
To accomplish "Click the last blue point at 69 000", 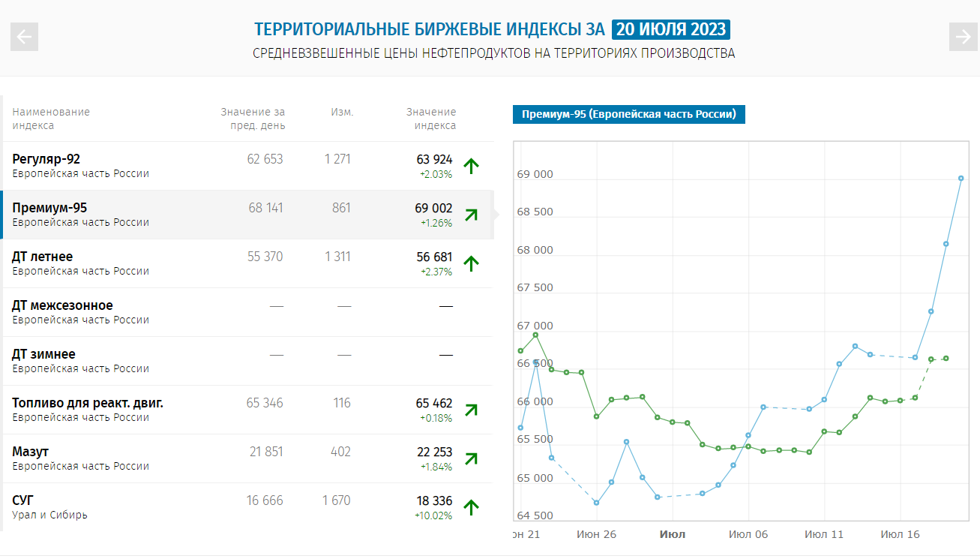I will [961, 179].
